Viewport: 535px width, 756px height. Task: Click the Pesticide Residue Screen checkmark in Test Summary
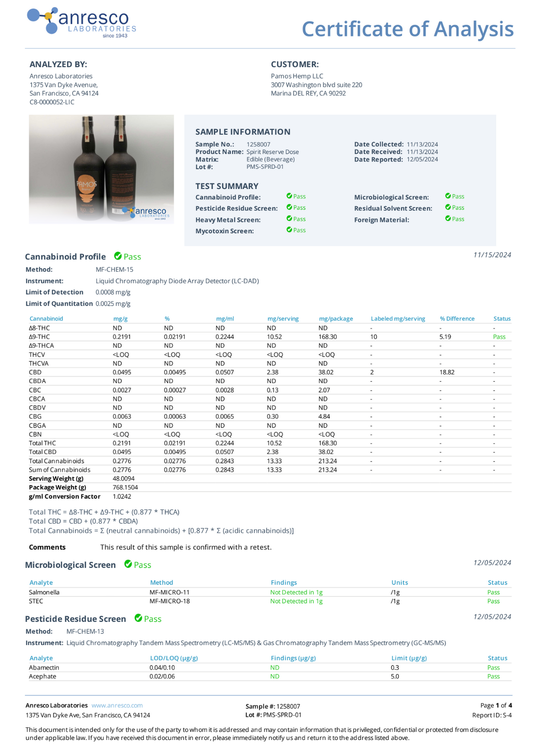[289, 207]
